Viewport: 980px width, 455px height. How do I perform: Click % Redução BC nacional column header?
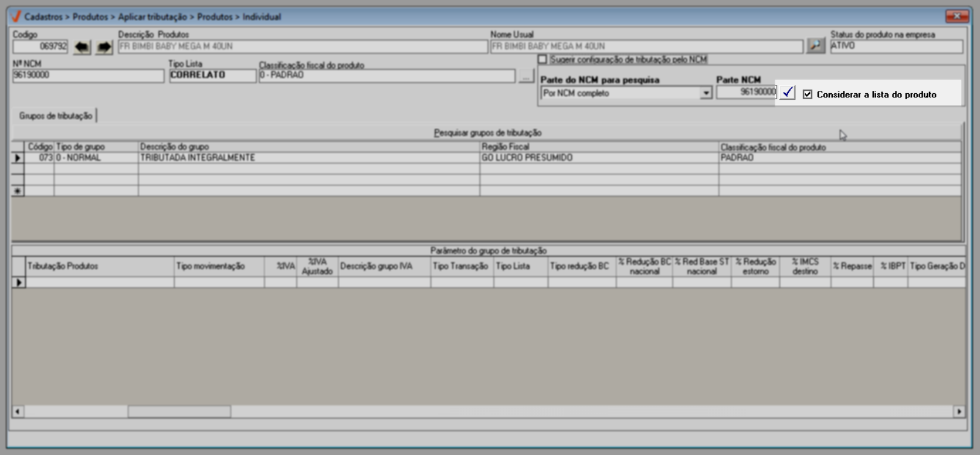(x=645, y=267)
